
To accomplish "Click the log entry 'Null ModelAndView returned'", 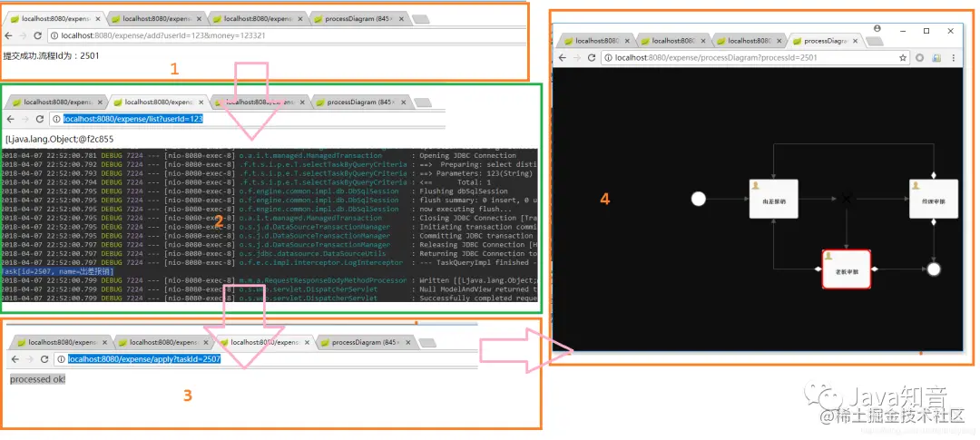I will point(475,289).
